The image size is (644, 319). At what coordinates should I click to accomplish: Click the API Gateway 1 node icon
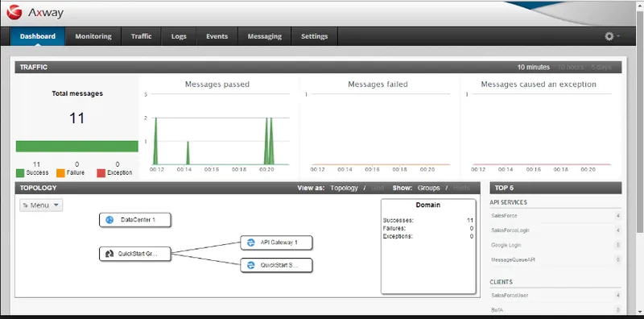(x=250, y=242)
